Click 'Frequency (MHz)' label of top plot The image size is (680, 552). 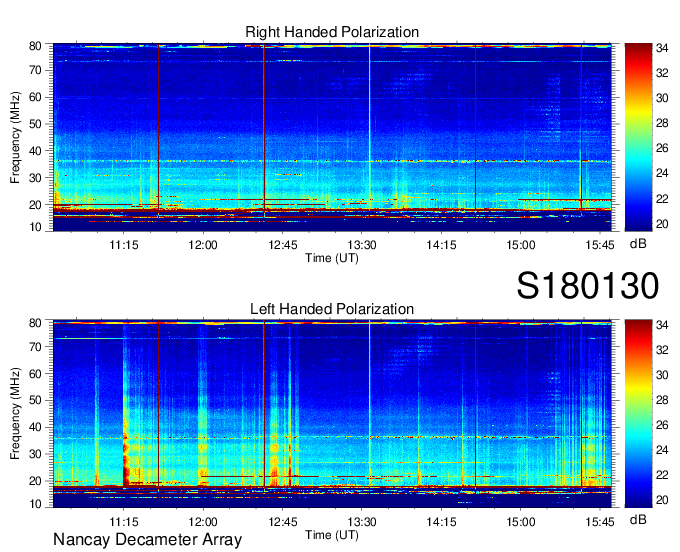pyautogui.click(x=15, y=137)
